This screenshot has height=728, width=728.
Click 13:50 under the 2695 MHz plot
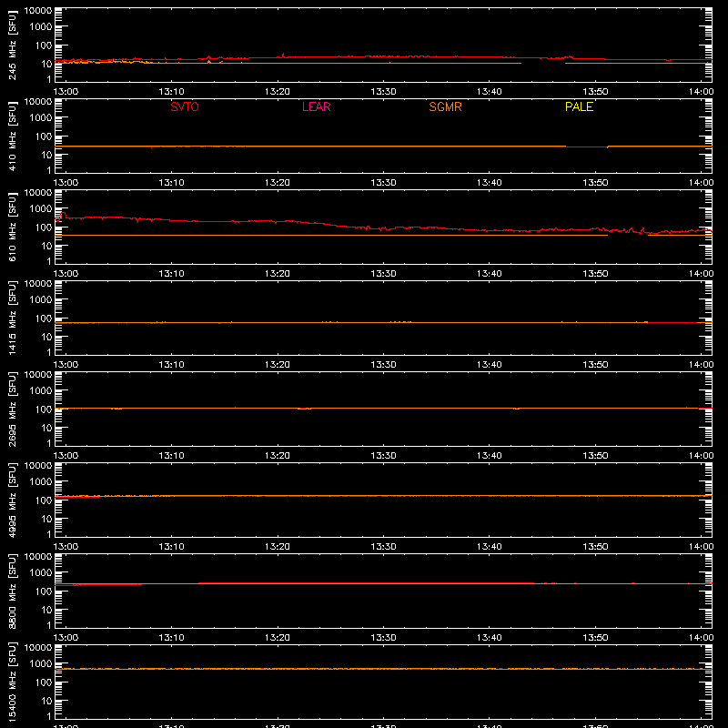tap(595, 456)
